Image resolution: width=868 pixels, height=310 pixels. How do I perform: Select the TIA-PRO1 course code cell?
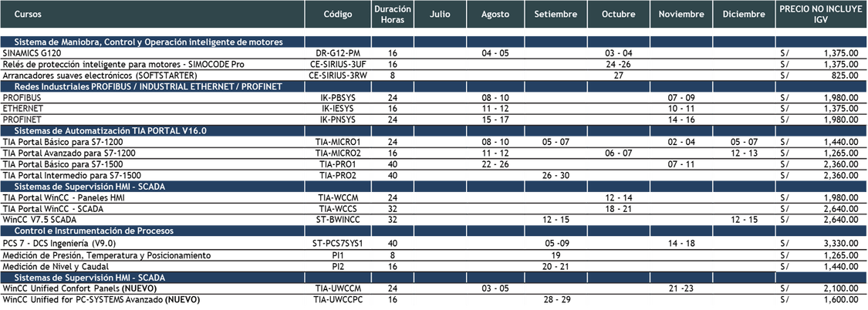[x=339, y=164]
